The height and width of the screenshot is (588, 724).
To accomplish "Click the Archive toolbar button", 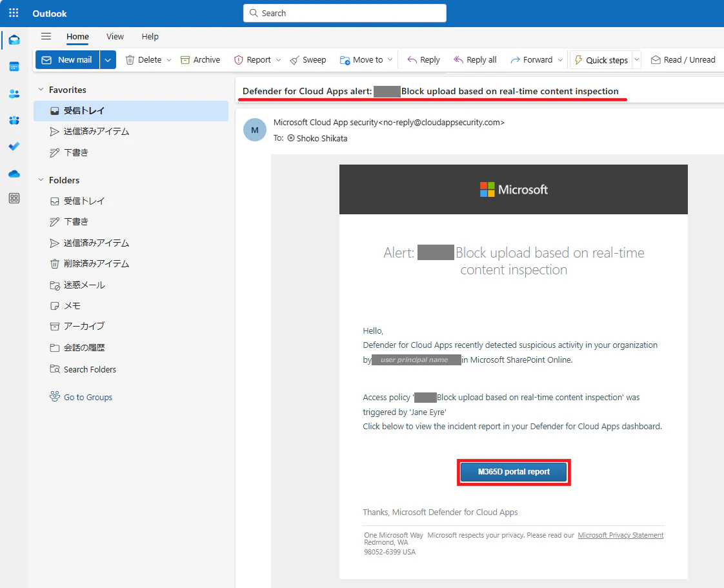I will point(201,60).
